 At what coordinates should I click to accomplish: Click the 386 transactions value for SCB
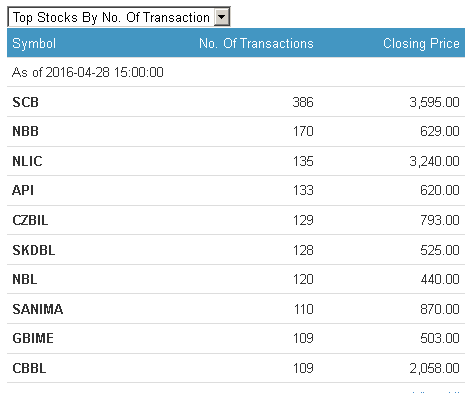point(303,102)
